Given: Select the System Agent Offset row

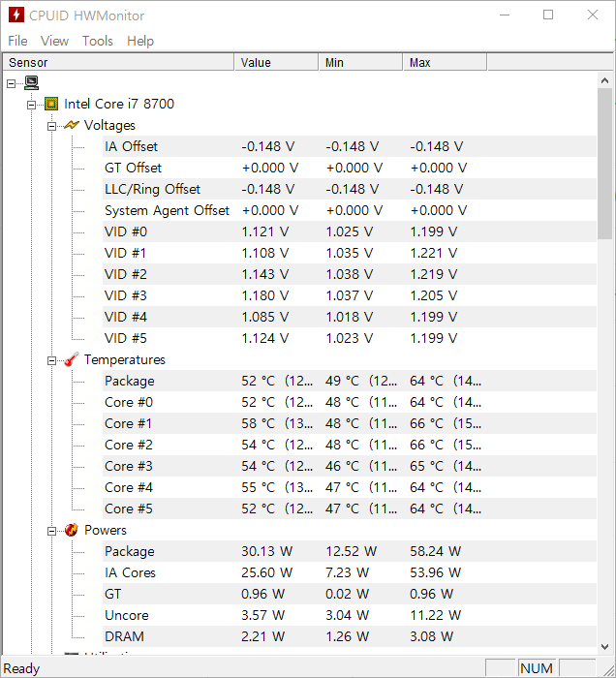Looking at the screenshot, I should click(x=350, y=210).
